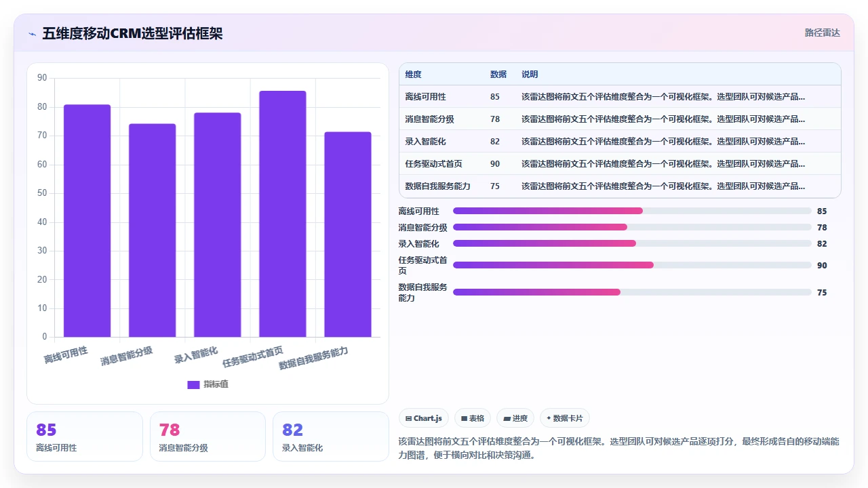Click the 维度 column header
The width and height of the screenshot is (868, 488).
click(x=413, y=75)
